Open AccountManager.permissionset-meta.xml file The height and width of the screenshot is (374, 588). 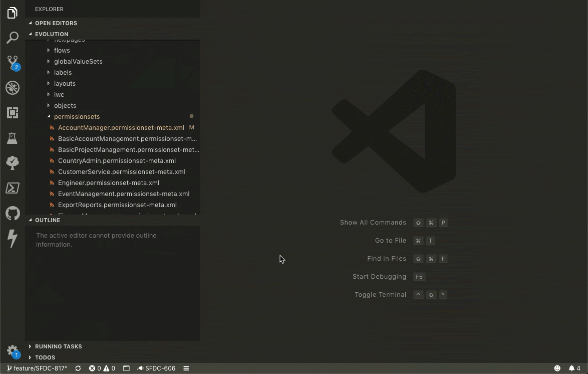tap(113, 128)
